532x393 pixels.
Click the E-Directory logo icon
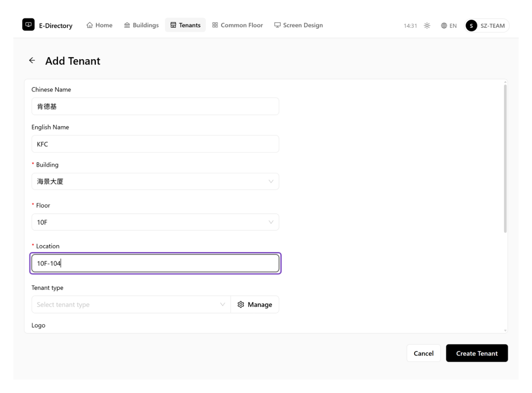29,25
